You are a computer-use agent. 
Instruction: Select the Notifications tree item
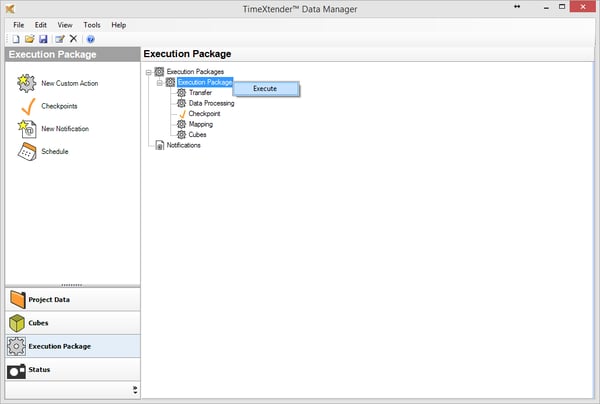point(183,145)
